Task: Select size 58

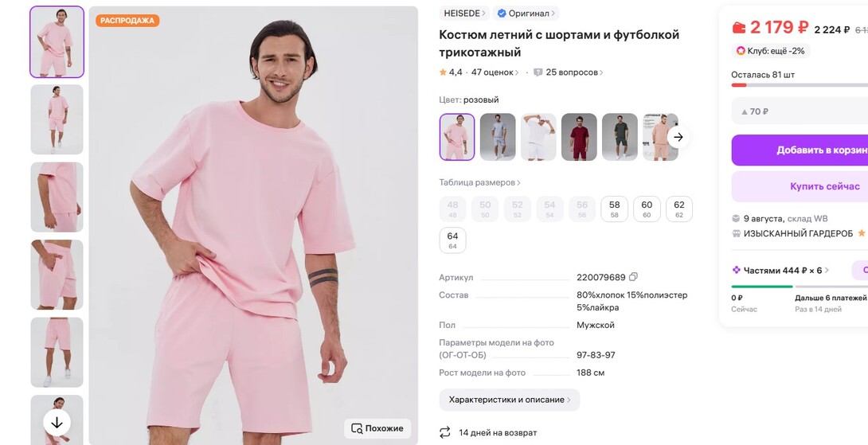Action: tap(615, 209)
